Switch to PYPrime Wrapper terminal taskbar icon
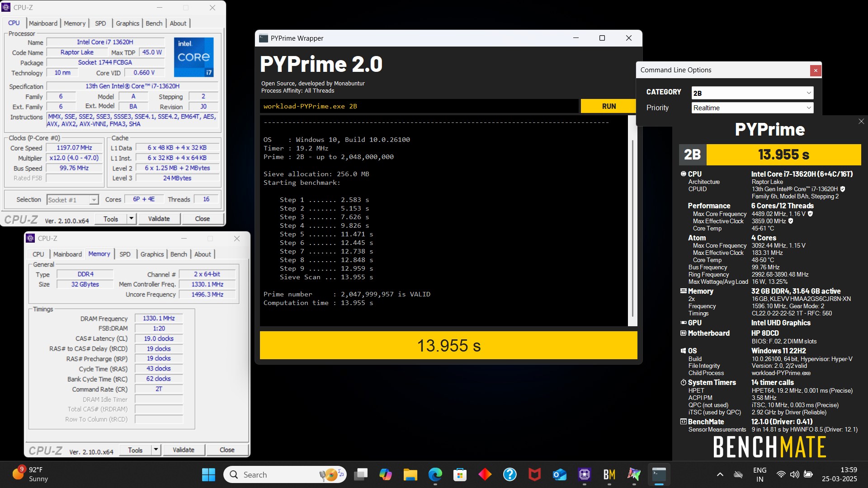868x488 pixels. 659,474
